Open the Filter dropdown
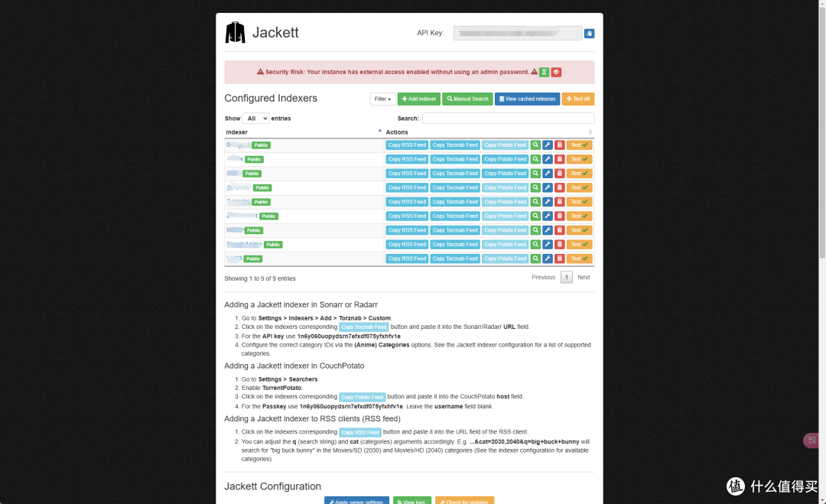826x504 pixels. [x=382, y=99]
